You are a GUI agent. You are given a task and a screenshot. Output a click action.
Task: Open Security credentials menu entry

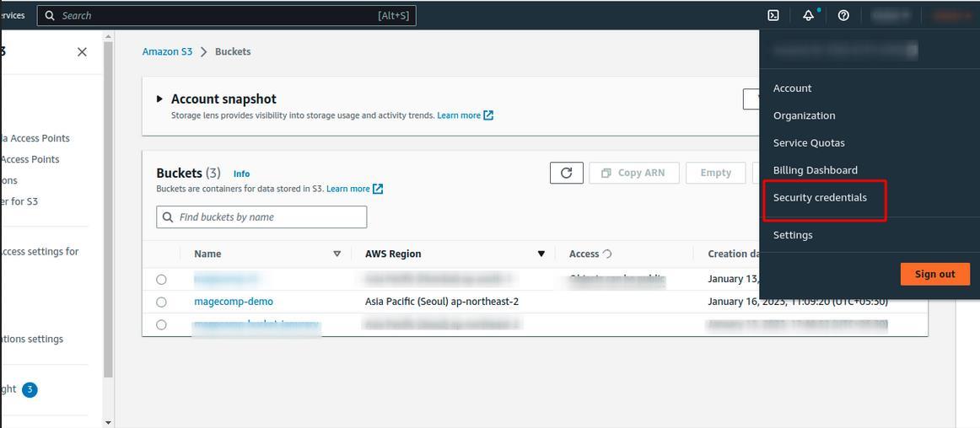(820, 197)
